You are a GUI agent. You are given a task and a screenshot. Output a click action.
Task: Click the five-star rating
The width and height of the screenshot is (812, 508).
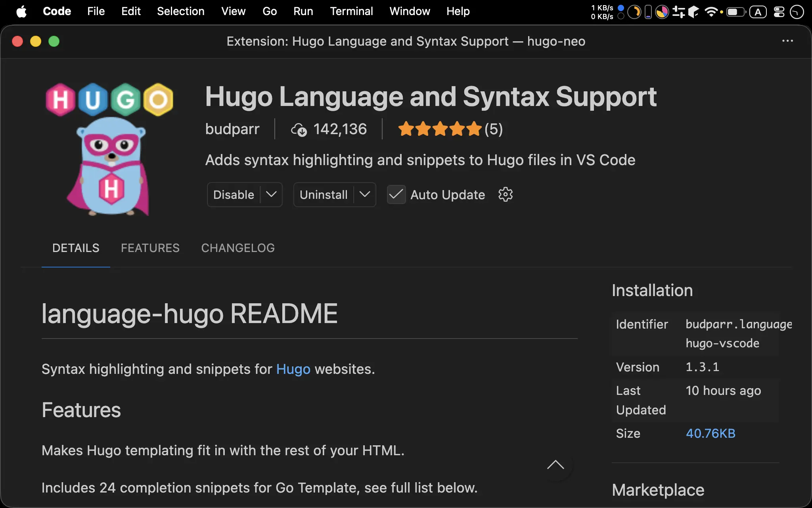click(440, 129)
